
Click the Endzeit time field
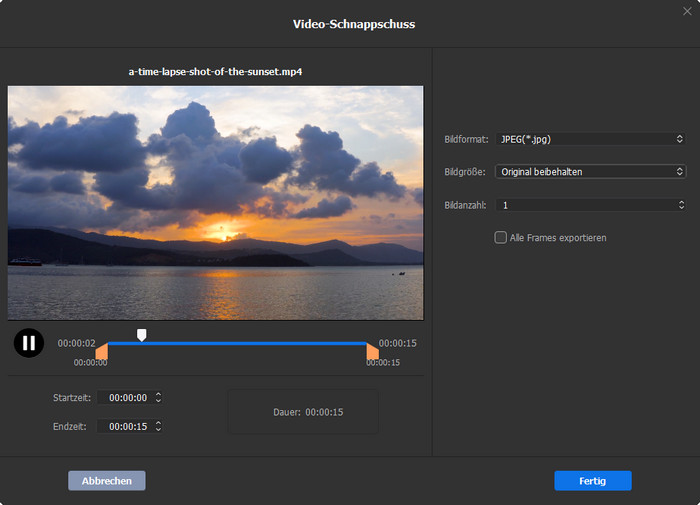point(126,426)
